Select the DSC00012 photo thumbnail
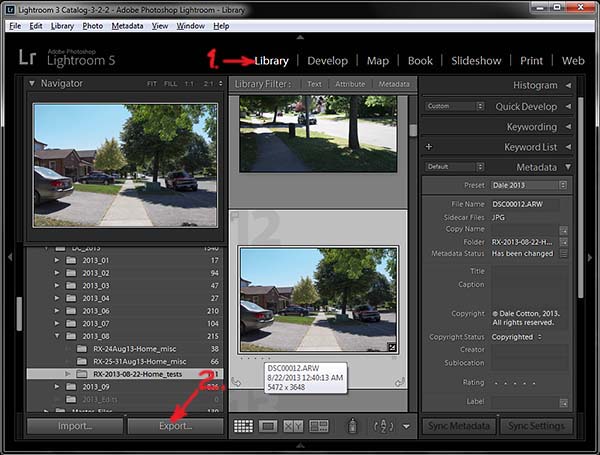Image resolution: width=600 pixels, height=455 pixels. tap(318, 299)
